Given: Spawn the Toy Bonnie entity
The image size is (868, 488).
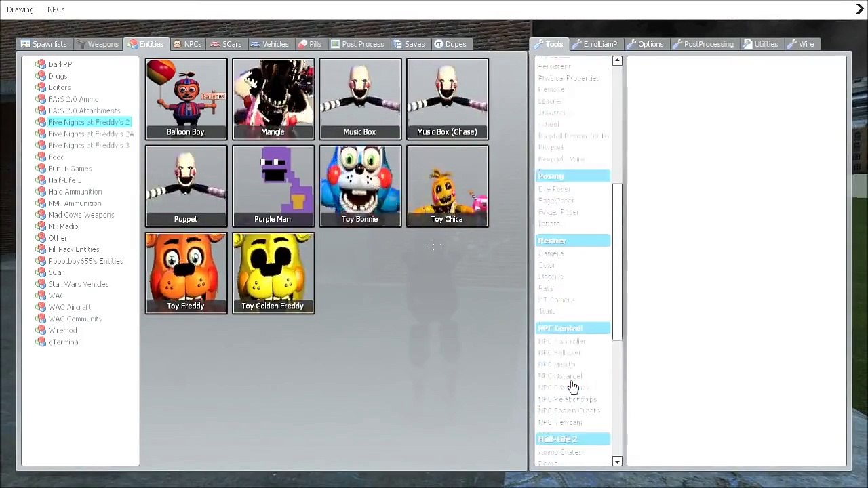Looking at the screenshot, I should click(x=360, y=186).
